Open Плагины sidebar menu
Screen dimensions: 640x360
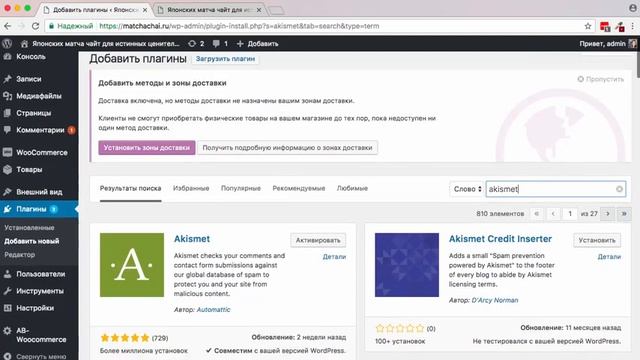tap(31, 209)
